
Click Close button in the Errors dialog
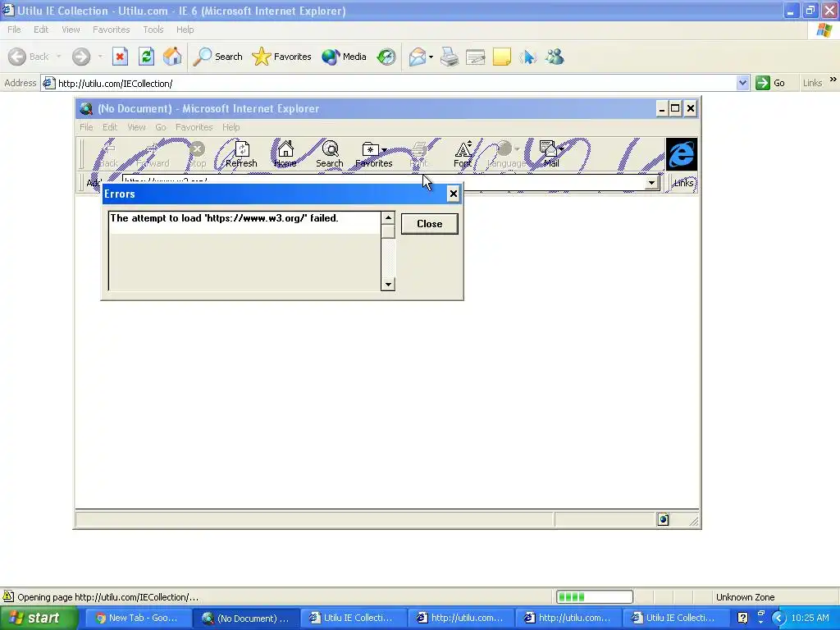coord(430,224)
